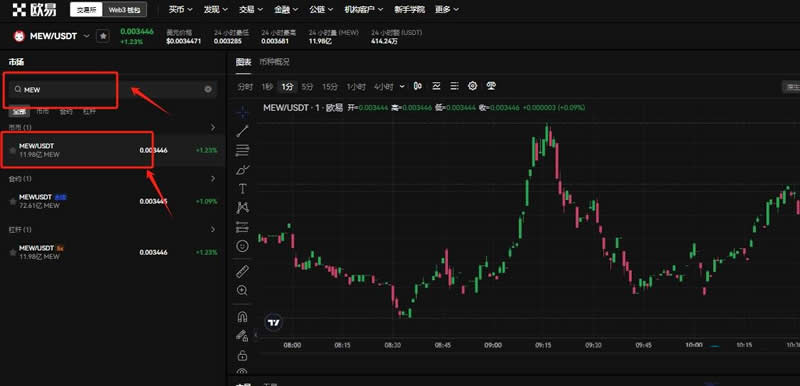Click the MEW search input field
The width and height of the screenshot is (800, 386).
pos(112,89)
